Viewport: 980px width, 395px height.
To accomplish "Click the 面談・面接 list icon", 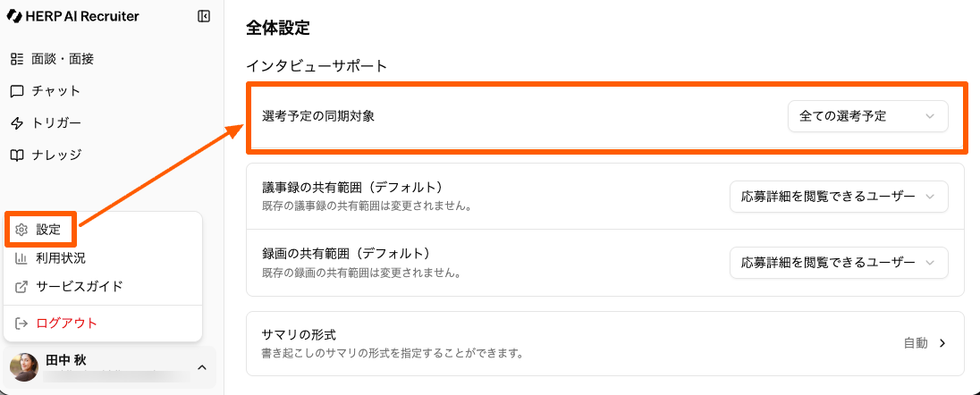I will click(16, 59).
